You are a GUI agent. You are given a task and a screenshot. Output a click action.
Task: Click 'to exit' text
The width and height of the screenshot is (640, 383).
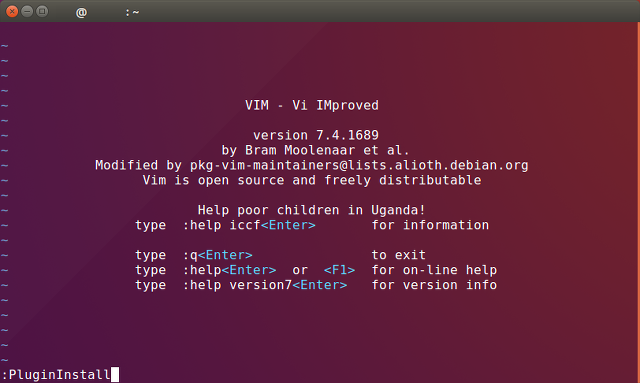click(398, 255)
